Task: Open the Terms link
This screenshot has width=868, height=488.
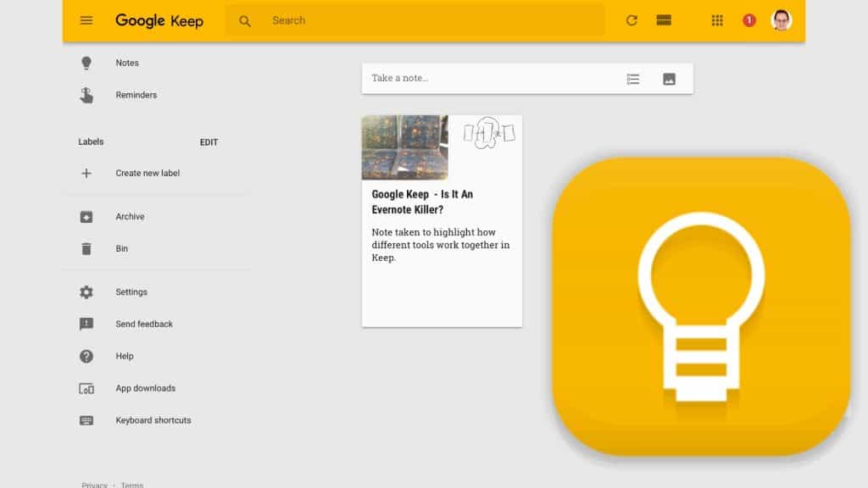Action: (x=131, y=485)
